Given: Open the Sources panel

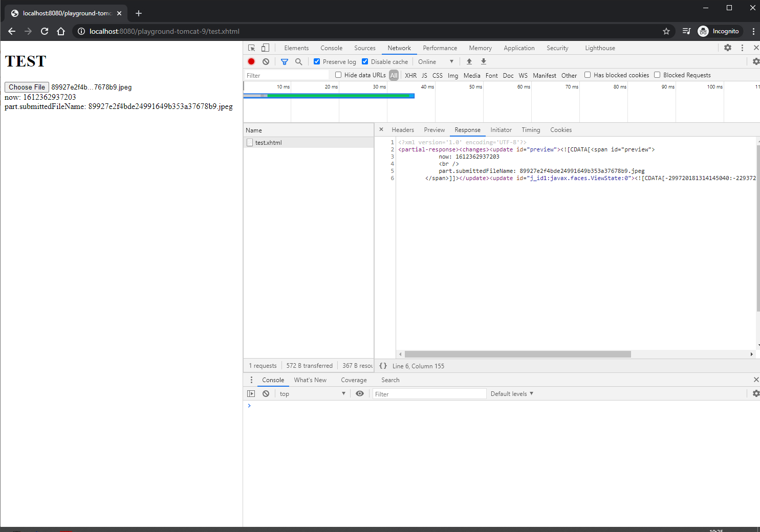Looking at the screenshot, I should (364, 48).
